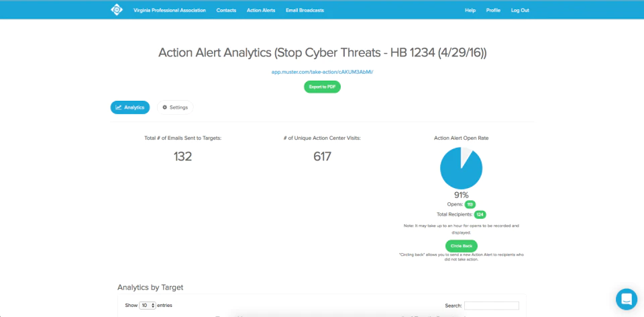Open the Profile menu item
This screenshot has width=644, height=317.
(493, 10)
